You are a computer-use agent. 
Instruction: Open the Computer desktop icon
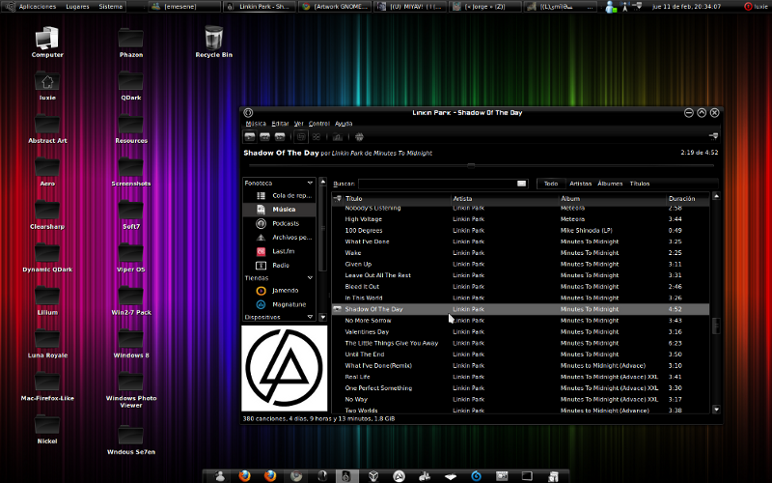pos(47,42)
